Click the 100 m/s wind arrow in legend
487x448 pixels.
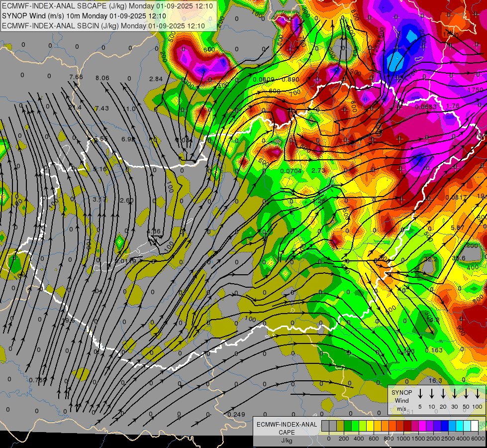click(x=478, y=394)
